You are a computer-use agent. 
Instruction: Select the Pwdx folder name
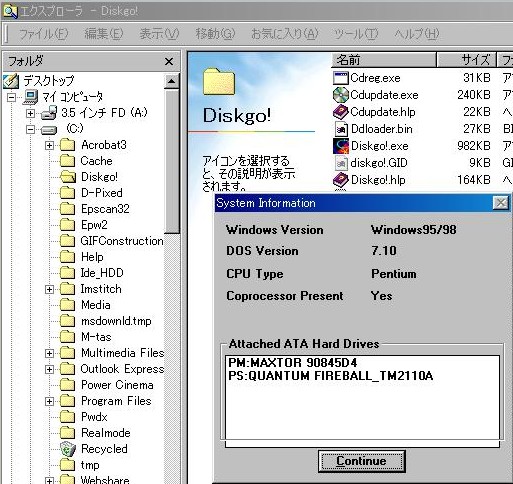click(x=94, y=417)
